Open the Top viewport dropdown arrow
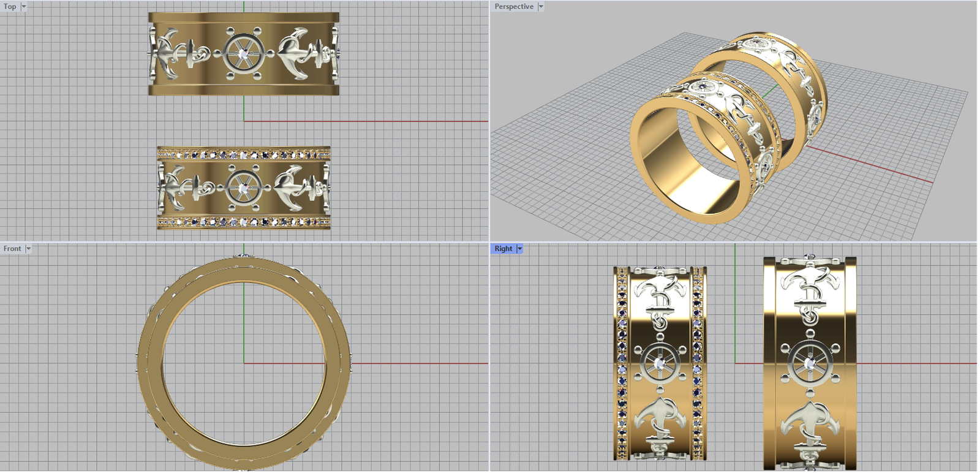The height and width of the screenshot is (473, 980). (x=24, y=7)
